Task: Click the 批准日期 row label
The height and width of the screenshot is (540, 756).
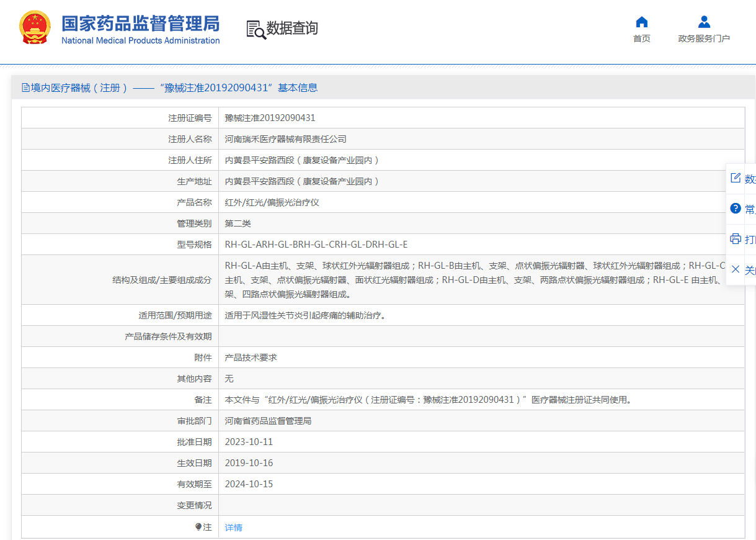Action: click(x=194, y=442)
